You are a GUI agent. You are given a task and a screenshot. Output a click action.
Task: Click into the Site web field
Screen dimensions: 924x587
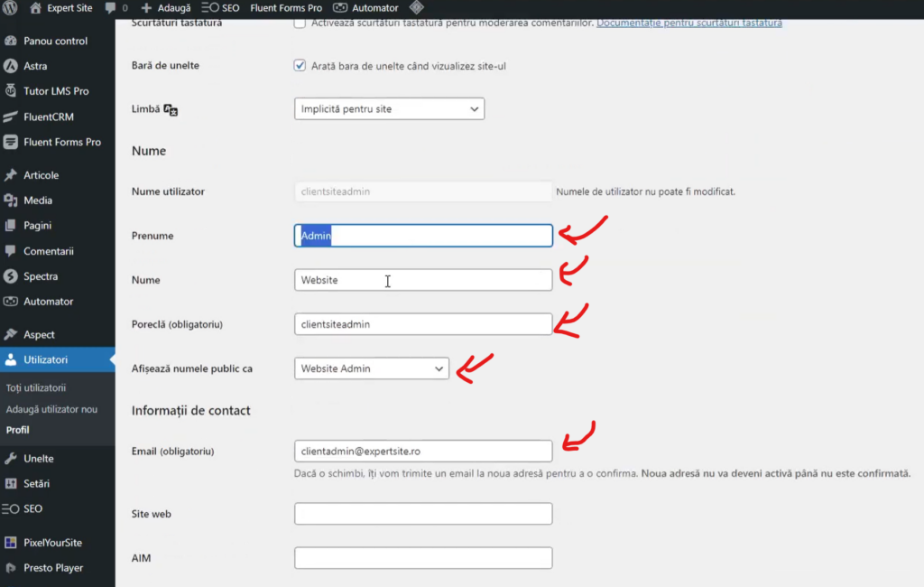422,514
